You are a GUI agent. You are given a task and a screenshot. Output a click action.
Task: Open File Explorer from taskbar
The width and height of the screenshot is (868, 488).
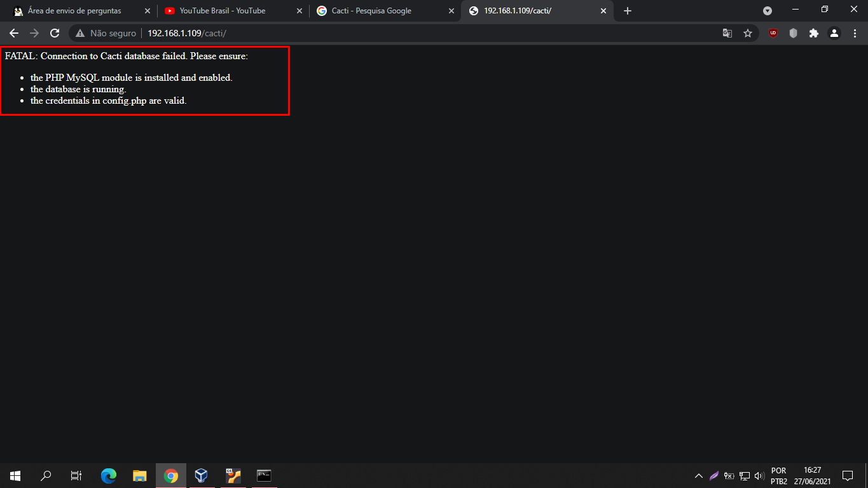pyautogui.click(x=140, y=475)
